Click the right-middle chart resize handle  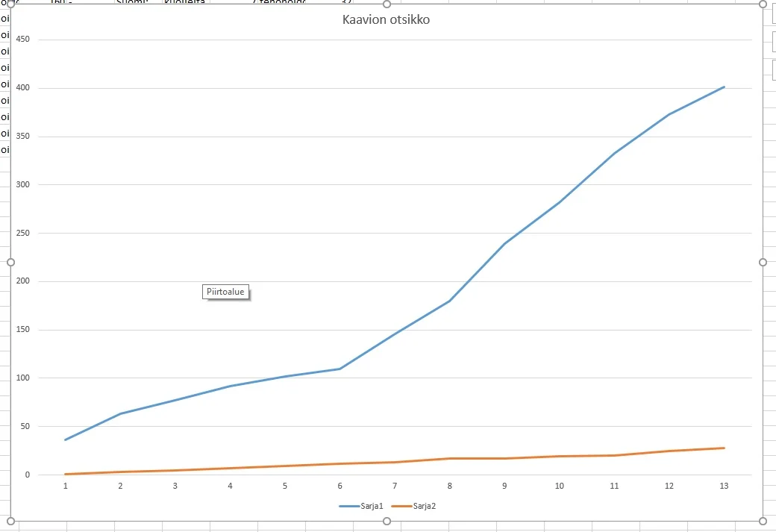[763, 262]
